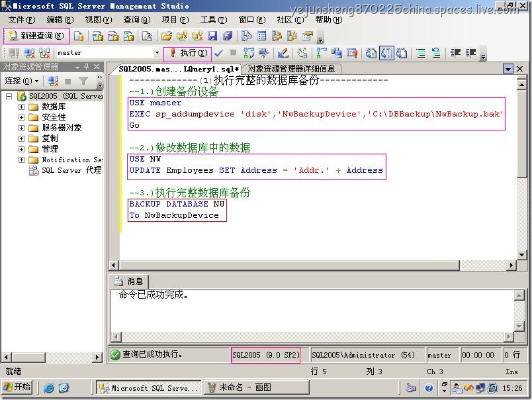Open the File (文件) menu
This screenshot has width=532, height=400.
tap(21, 20)
